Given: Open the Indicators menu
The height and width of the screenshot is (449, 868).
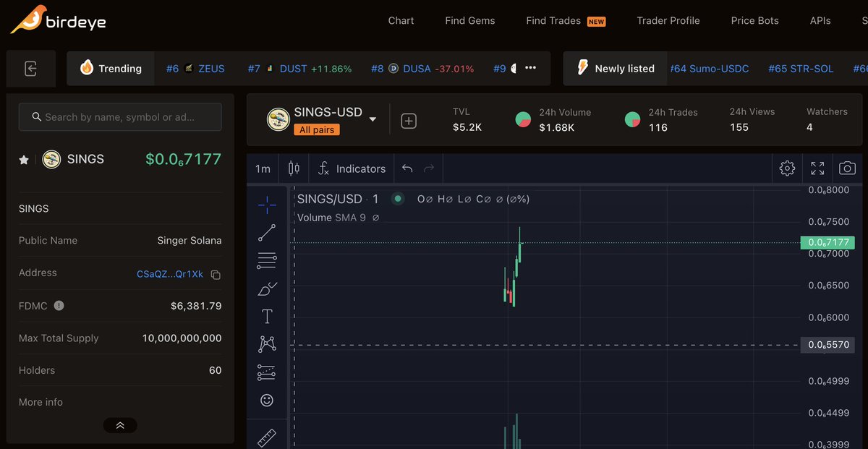Looking at the screenshot, I should [x=352, y=168].
